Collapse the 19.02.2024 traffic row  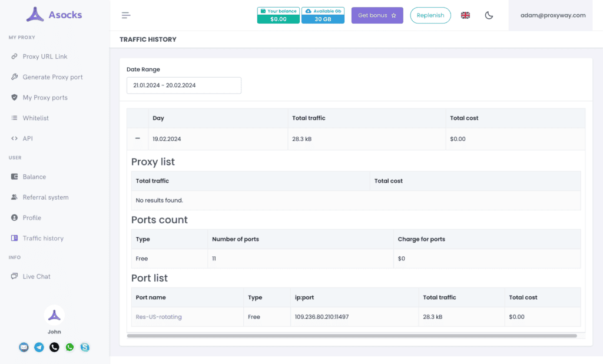(137, 139)
